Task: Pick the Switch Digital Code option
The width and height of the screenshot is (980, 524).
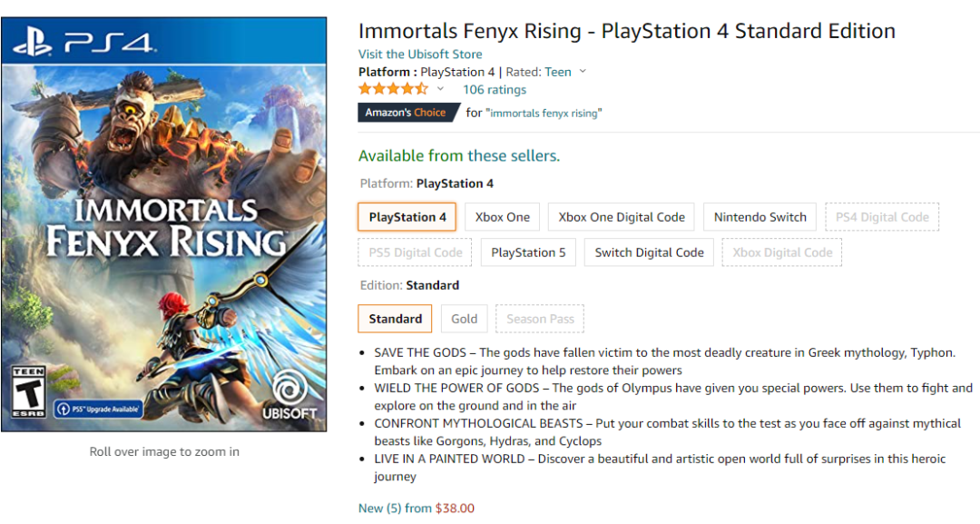Action: pos(649,252)
